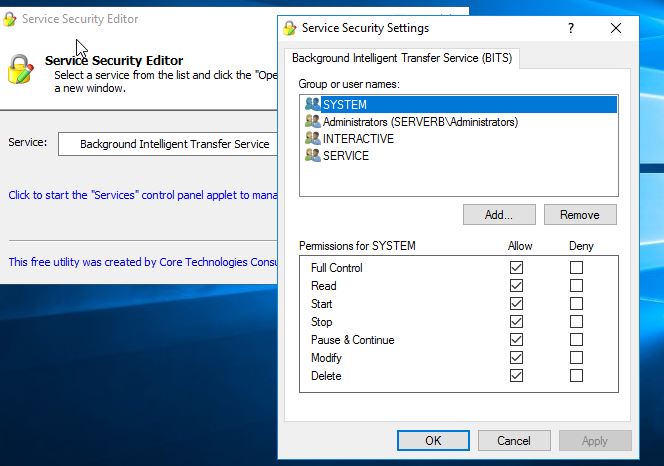664x466 pixels.
Task: Select INTERACTIVE in the user list
Action: (460, 139)
